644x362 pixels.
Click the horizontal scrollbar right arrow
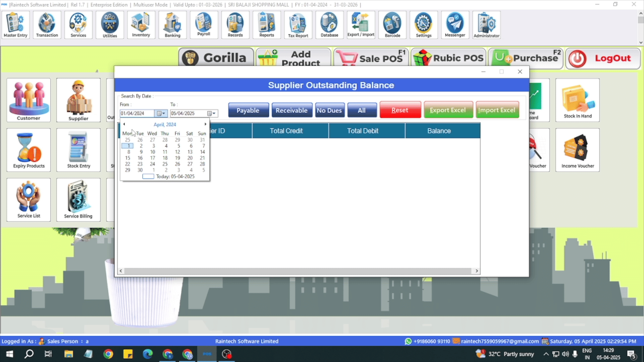(477, 271)
